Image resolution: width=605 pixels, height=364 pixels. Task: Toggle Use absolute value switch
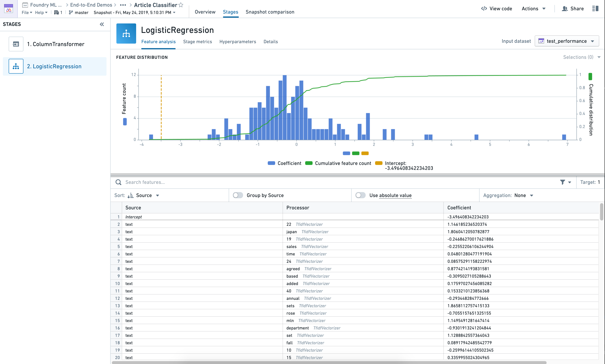(360, 195)
